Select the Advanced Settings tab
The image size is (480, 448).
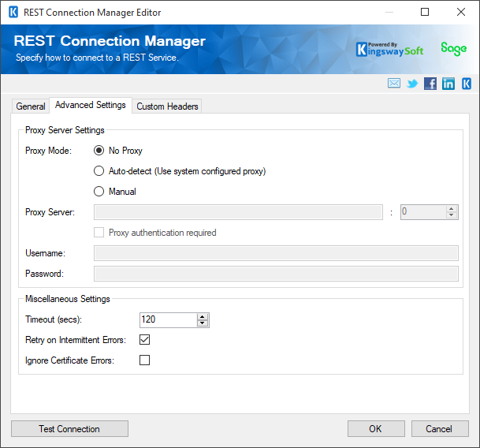(91, 105)
